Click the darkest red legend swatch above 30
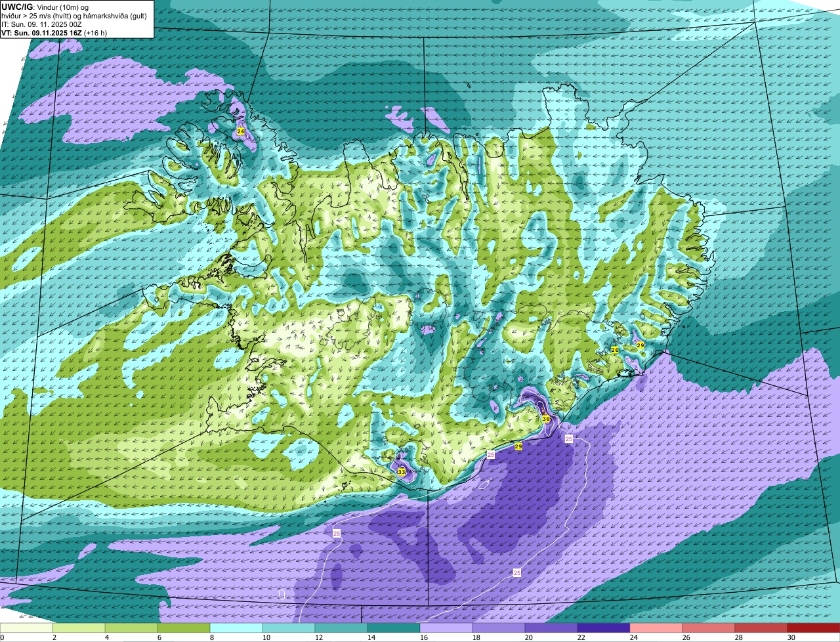 (x=814, y=628)
